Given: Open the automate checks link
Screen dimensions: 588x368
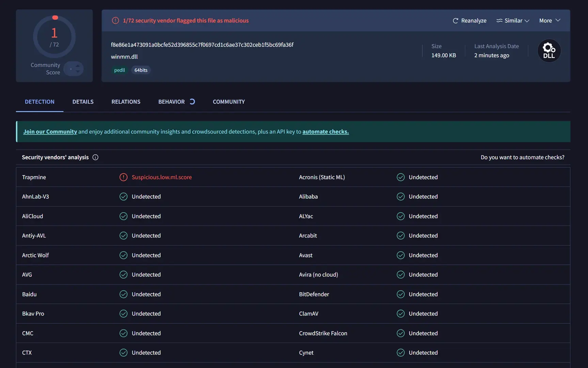Looking at the screenshot, I should (x=325, y=132).
